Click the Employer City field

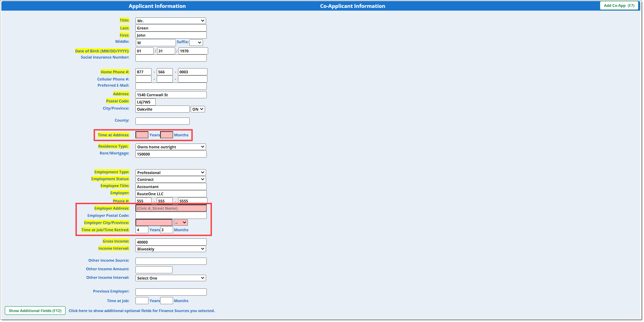[154, 223]
